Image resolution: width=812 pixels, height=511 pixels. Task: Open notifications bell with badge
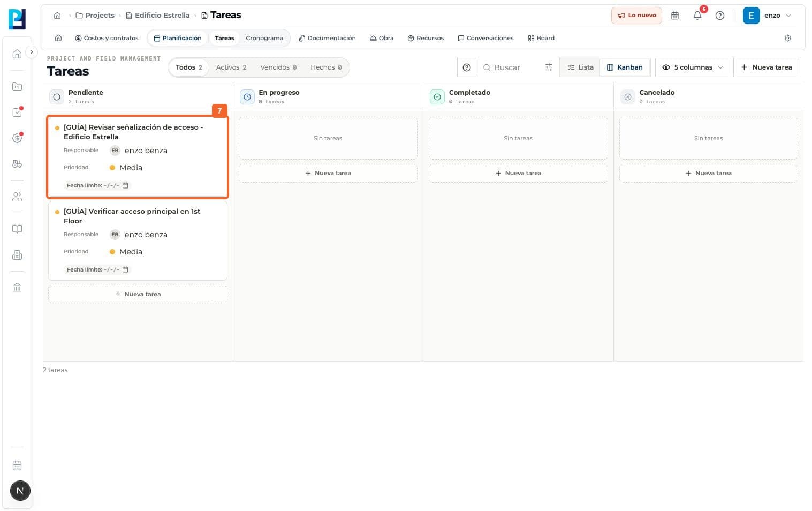click(x=697, y=16)
